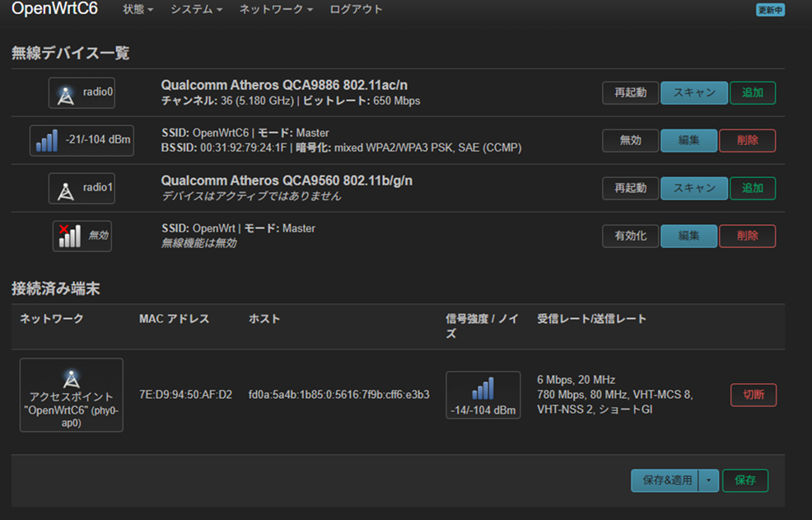Open the システム menu
The image size is (812, 520).
click(196, 9)
